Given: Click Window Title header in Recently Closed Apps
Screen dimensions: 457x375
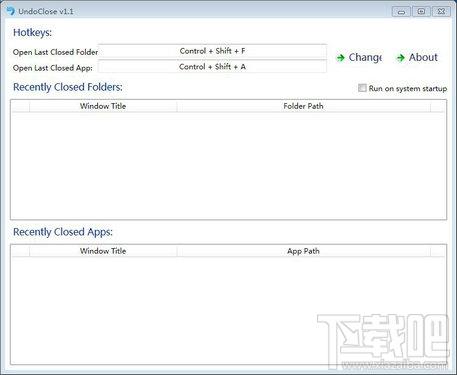Looking at the screenshot, I should 103,251.
